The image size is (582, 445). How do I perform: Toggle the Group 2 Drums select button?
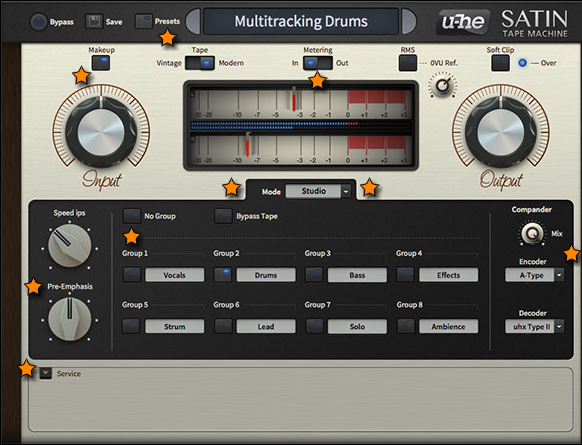223,275
